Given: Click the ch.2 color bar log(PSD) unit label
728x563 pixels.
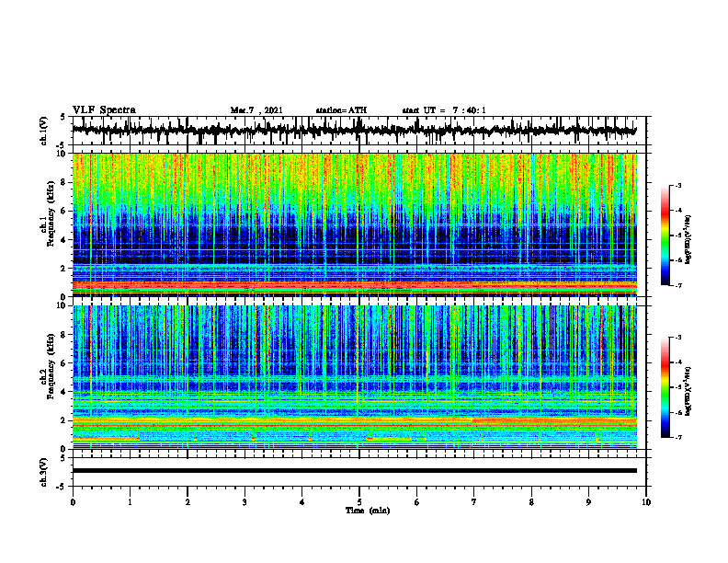Looking at the screenshot, I should coord(688,391).
